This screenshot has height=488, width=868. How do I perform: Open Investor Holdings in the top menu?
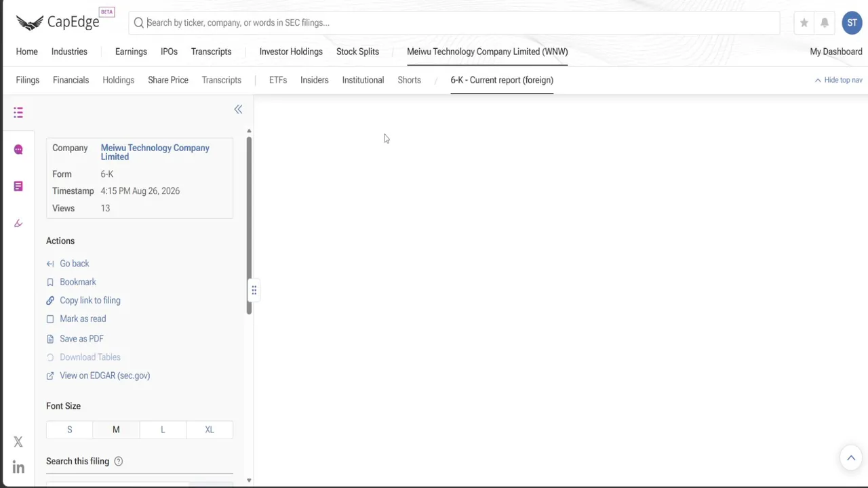[x=291, y=52]
